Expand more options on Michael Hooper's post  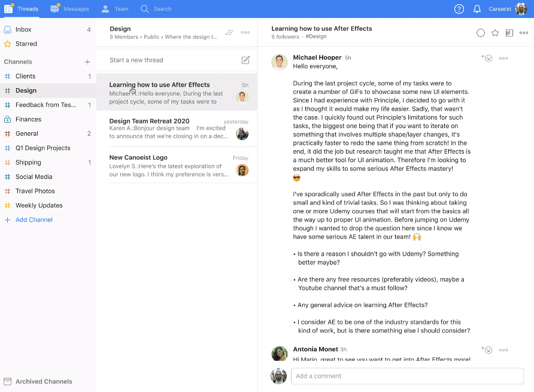tap(503, 58)
